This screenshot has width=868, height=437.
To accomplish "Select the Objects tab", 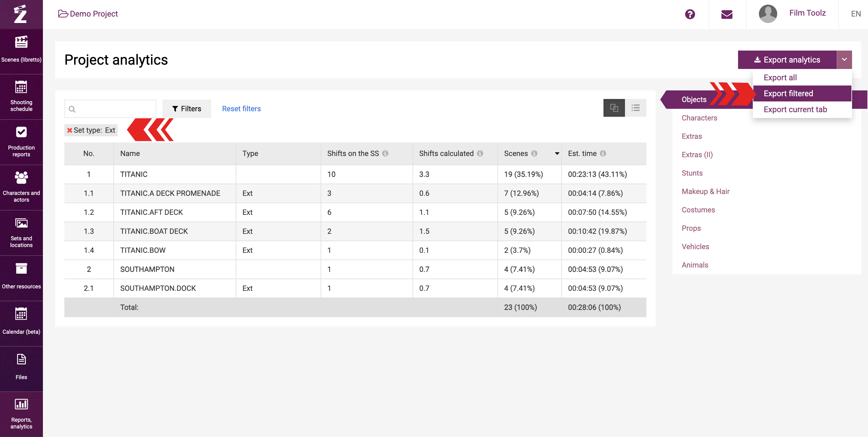I will pyautogui.click(x=694, y=99).
